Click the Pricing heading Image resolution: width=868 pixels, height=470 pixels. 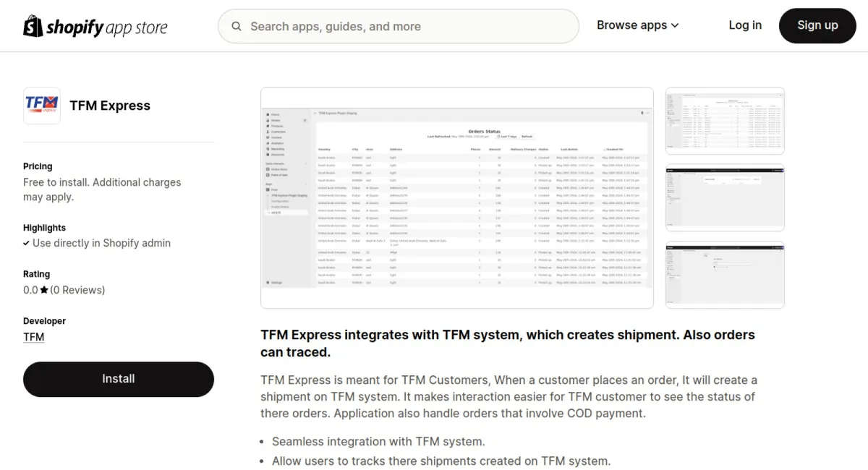point(38,166)
